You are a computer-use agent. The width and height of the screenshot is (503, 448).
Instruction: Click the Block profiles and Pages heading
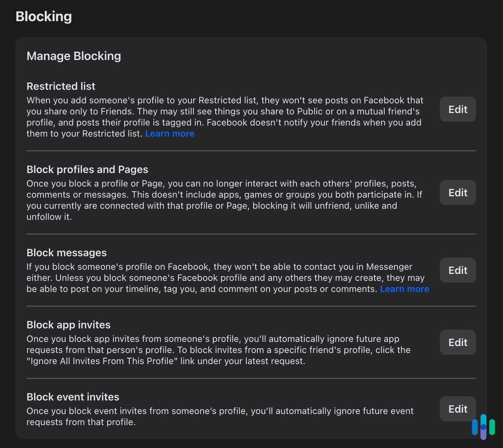(87, 170)
